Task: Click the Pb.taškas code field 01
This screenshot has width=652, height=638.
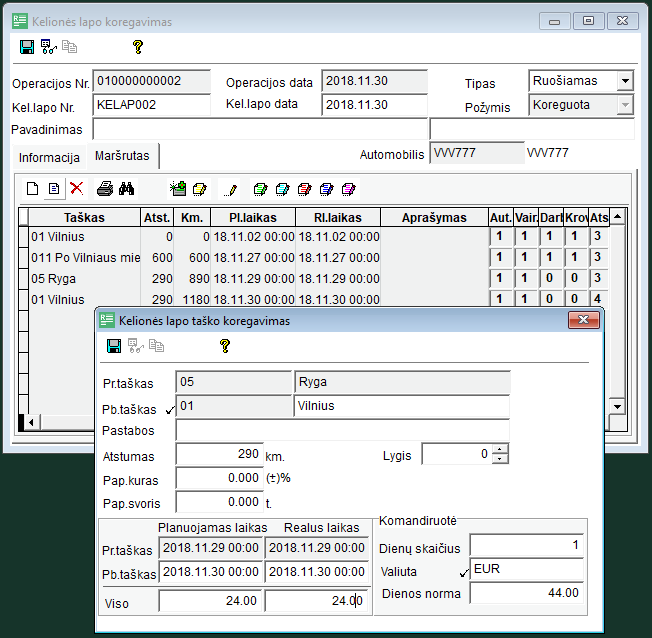Action: pos(234,406)
